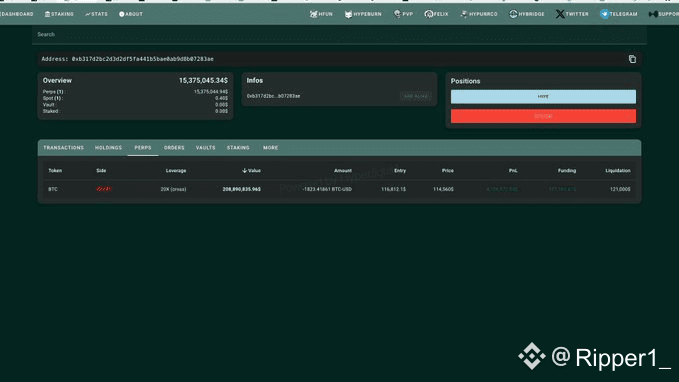Click the Support handshake icon

click(x=653, y=14)
